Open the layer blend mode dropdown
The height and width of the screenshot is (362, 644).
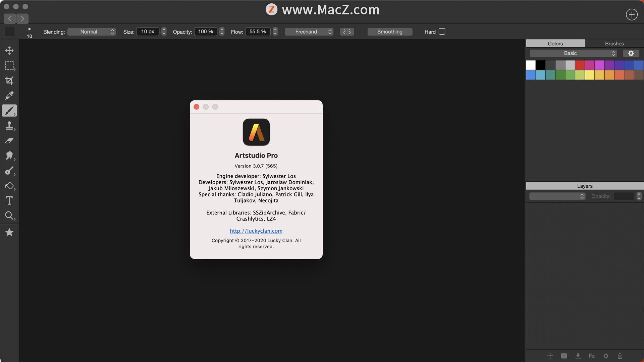click(557, 196)
